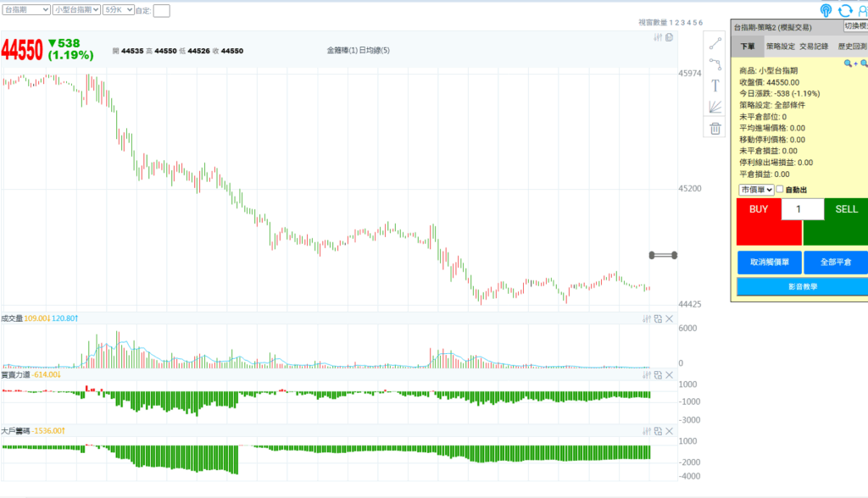Switch to the 交易記錄 tab
The image size is (868, 498).
814,47
